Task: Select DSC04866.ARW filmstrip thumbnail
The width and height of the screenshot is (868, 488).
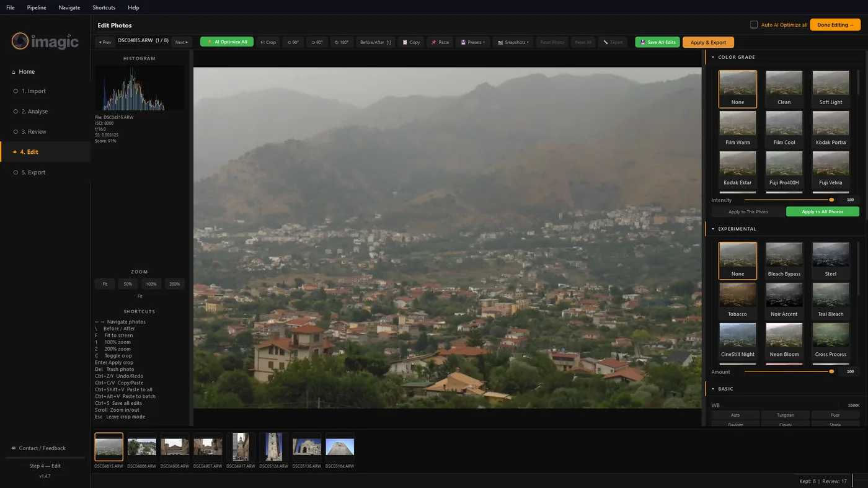Action: point(142,446)
